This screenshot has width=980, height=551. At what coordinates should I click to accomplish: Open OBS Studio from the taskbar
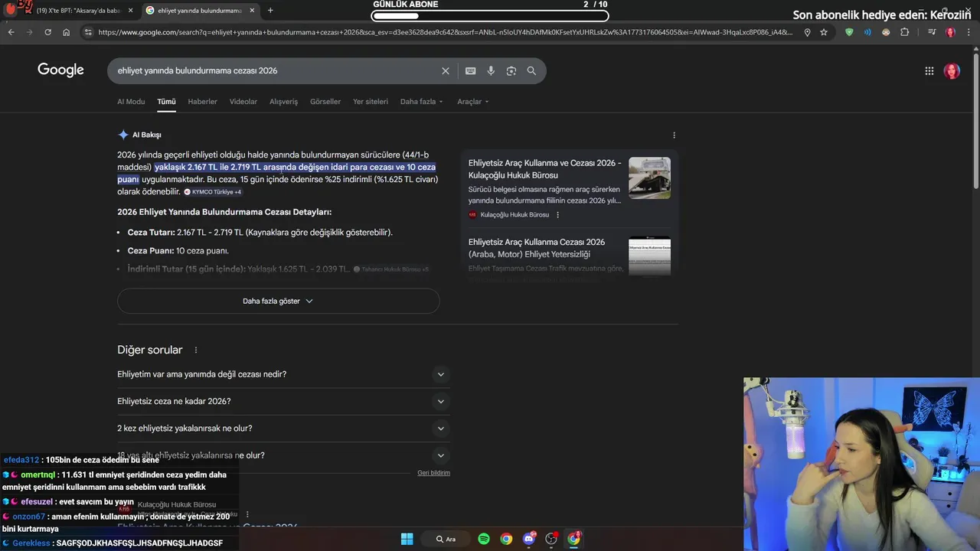coord(551,539)
